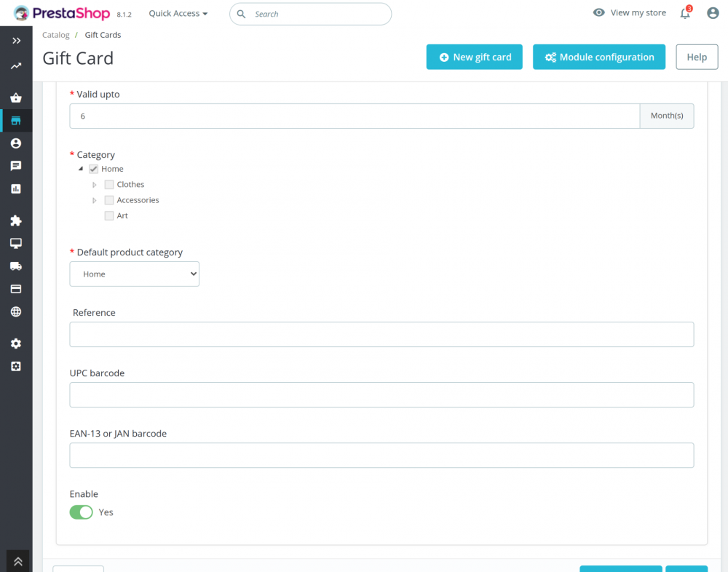Image resolution: width=728 pixels, height=572 pixels.
Task: Expand the sidebar with the double-chevron icon
Action: pos(16,41)
